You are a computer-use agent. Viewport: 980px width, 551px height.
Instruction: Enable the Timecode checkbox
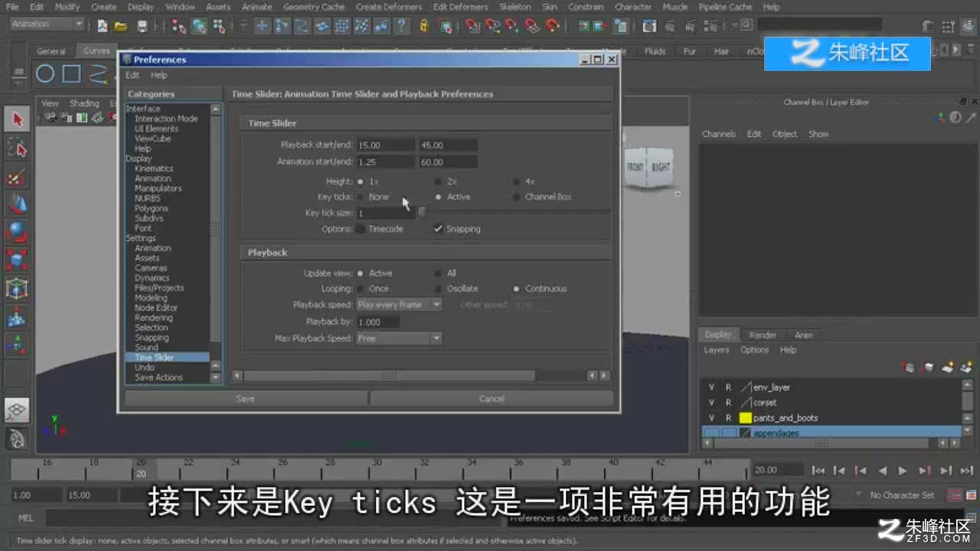(x=360, y=229)
